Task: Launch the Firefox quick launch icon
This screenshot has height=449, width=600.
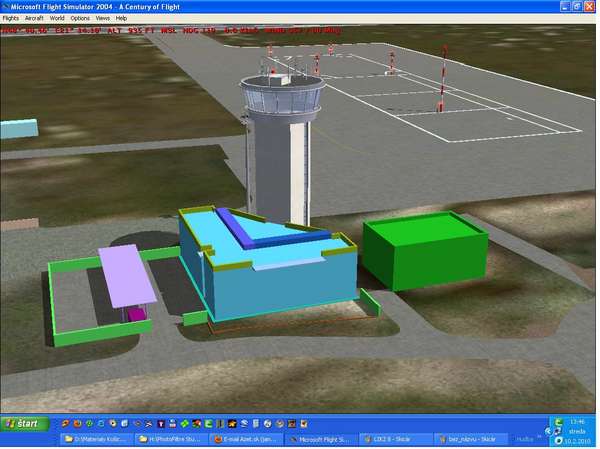Action: tap(78, 424)
